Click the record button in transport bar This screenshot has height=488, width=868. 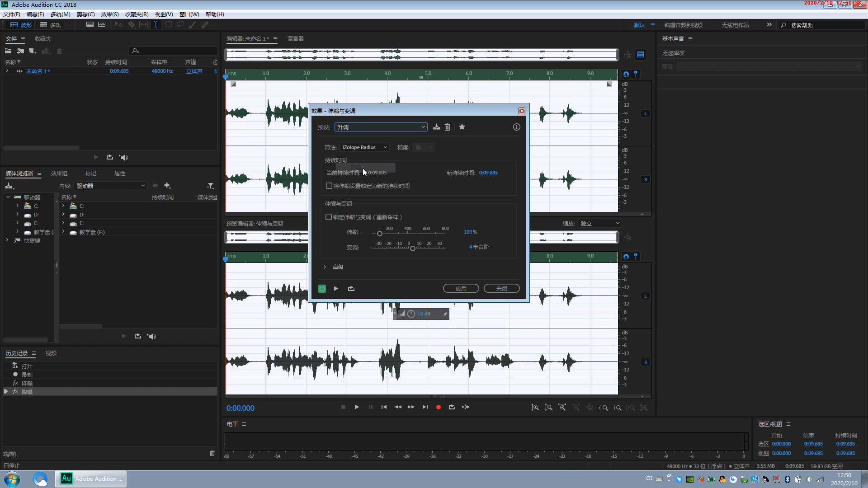[x=438, y=407]
